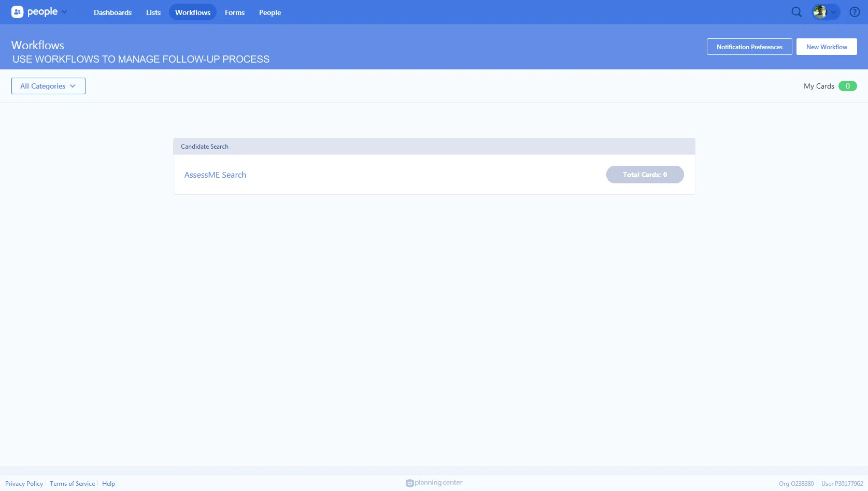Click the New Workflow button
This screenshot has width=868, height=491.
click(826, 46)
